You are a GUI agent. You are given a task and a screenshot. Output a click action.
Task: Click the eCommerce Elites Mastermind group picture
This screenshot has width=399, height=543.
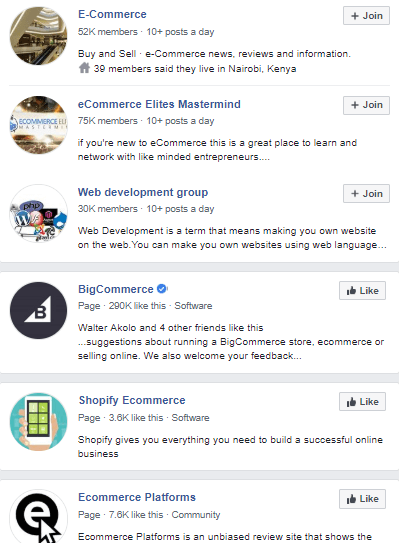38,125
